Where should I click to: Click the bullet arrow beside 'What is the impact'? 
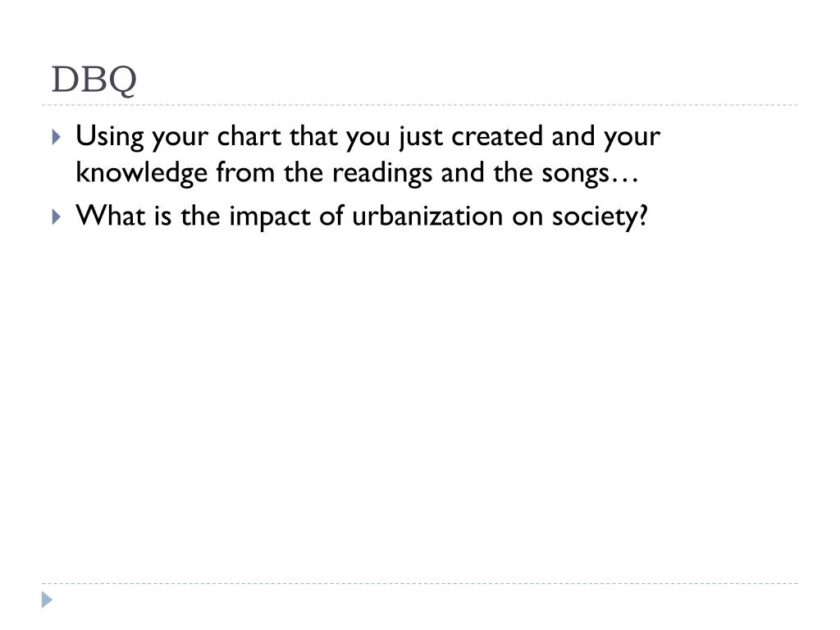pyautogui.click(x=57, y=217)
